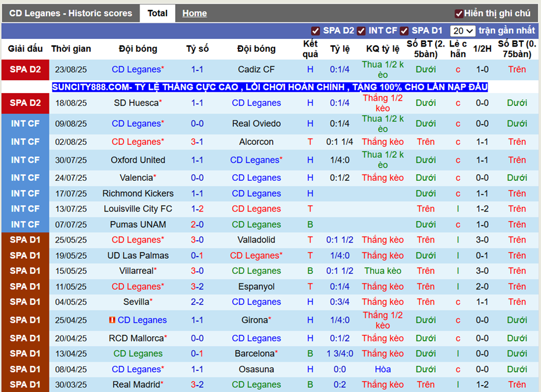Viewport: 541px width, 392px height.
Task: Click Espanyol opponent cell
Action: [257, 287]
